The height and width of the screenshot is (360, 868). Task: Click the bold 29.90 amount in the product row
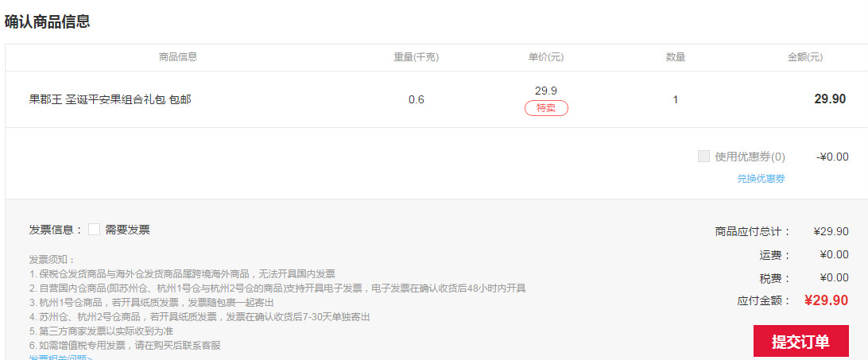tap(830, 99)
